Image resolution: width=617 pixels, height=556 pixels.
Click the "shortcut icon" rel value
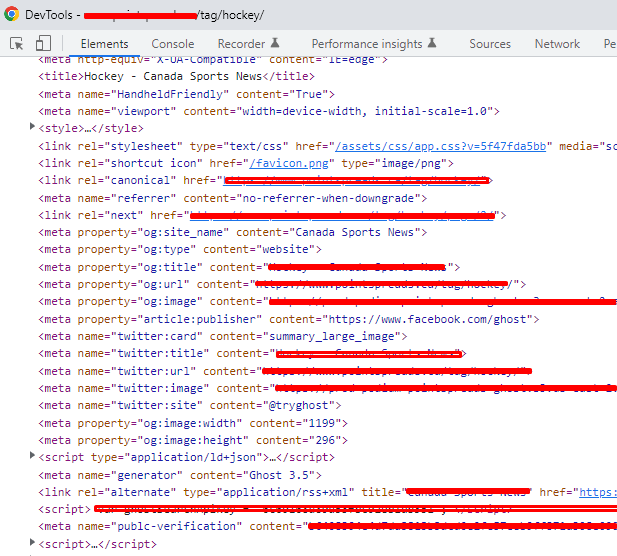tap(153, 163)
